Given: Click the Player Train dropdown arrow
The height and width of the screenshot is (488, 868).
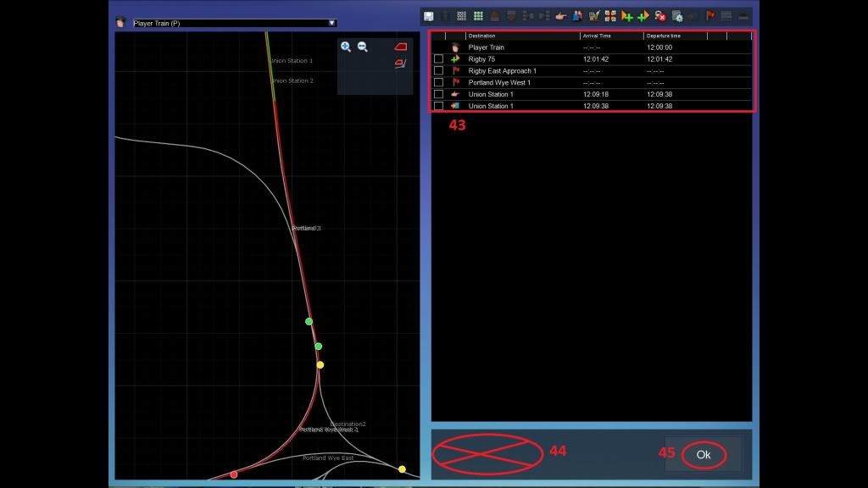Looking at the screenshot, I should coord(331,23).
